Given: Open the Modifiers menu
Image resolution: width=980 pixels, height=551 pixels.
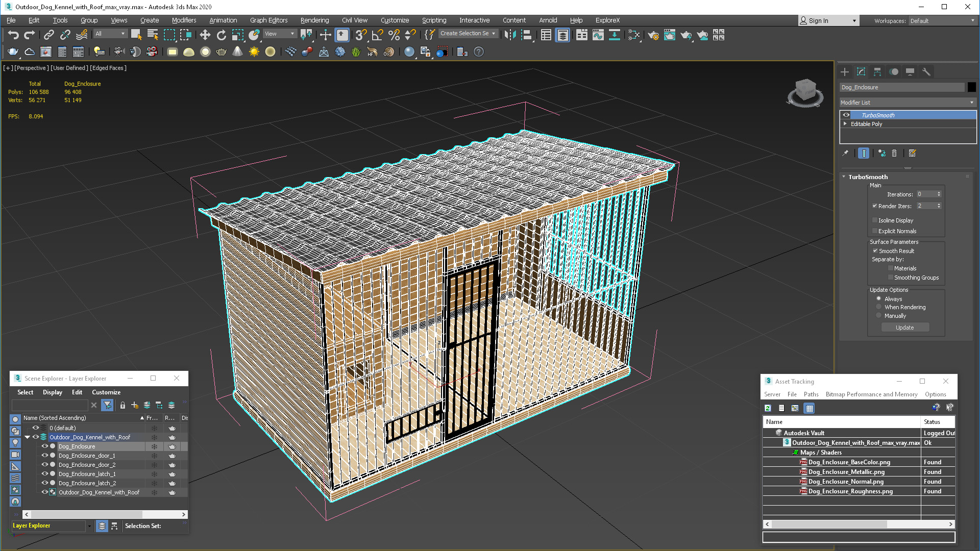Looking at the screenshot, I should [184, 20].
